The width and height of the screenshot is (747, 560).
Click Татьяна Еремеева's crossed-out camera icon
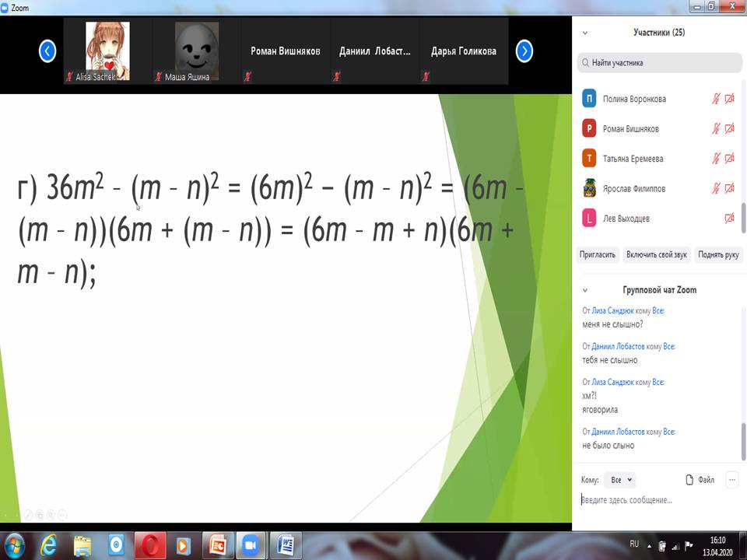tap(729, 159)
